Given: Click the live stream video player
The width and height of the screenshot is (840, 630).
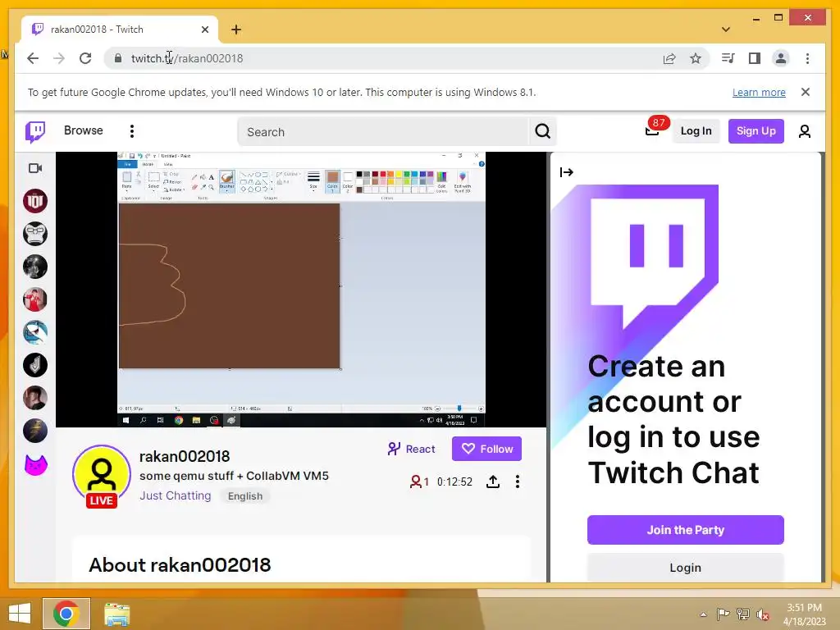Looking at the screenshot, I should coord(301,290).
